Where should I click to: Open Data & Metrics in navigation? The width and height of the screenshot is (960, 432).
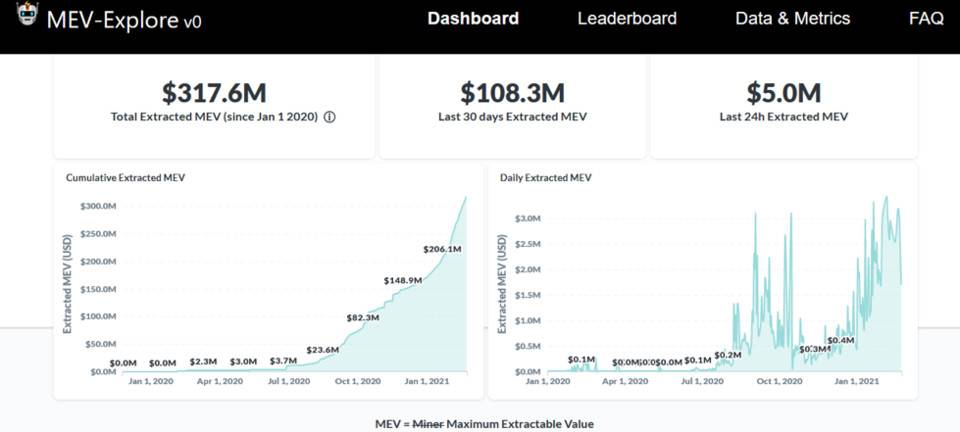pos(792,18)
